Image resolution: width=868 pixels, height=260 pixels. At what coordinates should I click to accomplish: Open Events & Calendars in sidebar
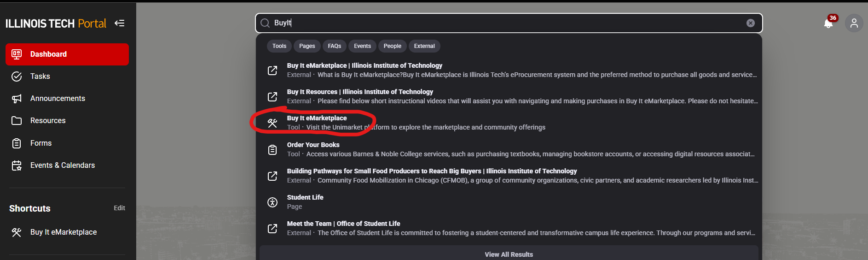tap(67, 165)
